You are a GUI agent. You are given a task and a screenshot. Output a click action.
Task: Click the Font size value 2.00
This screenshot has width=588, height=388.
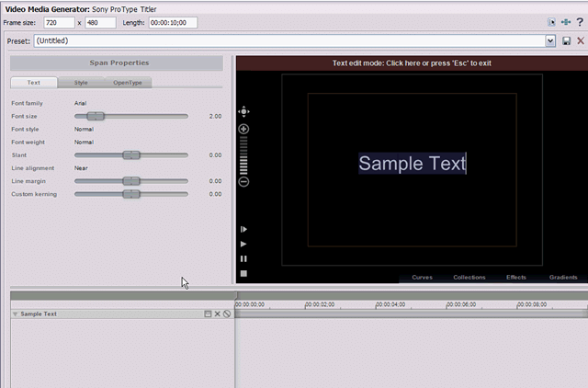[215, 117]
